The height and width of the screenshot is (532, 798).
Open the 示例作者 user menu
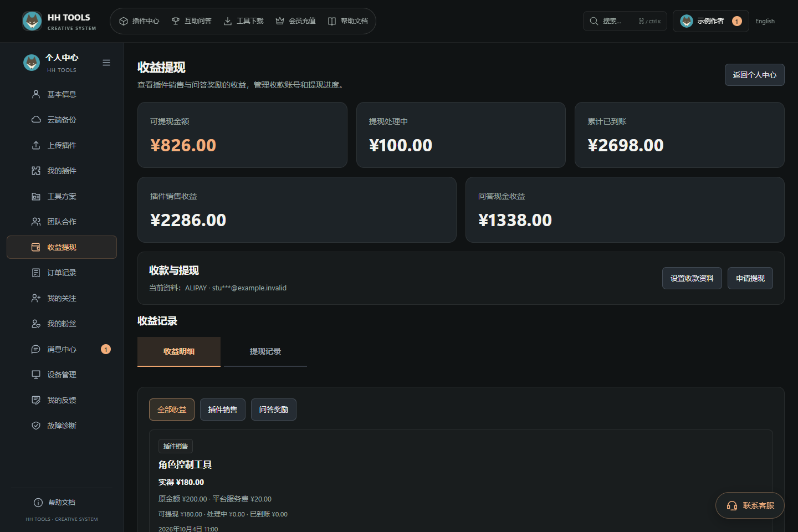coord(710,21)
